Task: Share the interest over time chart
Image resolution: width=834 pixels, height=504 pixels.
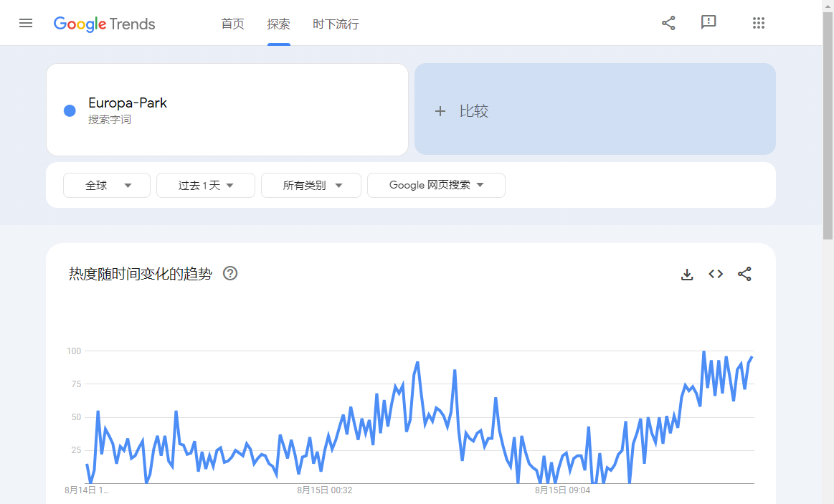Action: [x=744, y=274]
